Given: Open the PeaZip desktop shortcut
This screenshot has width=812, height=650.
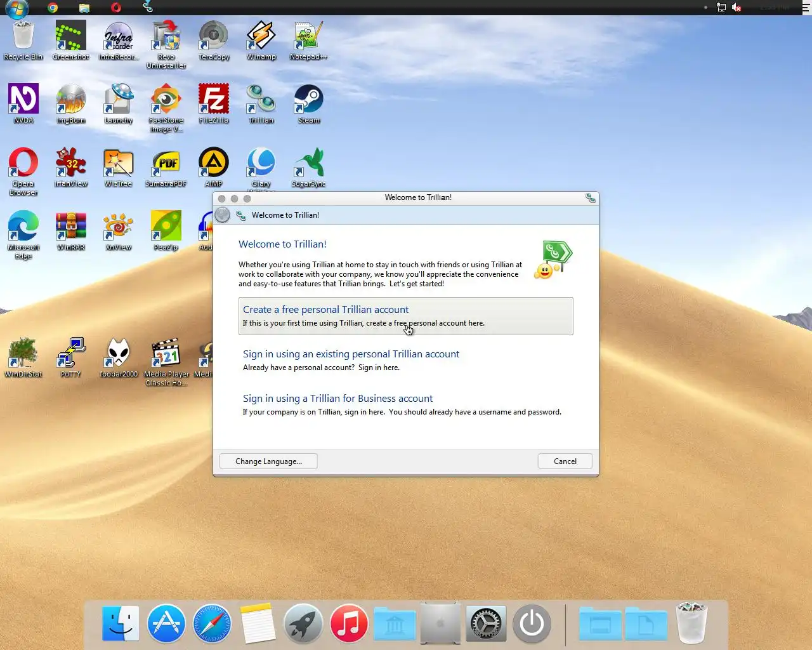Looking at the screenshot, I should (x=166, y=230).
